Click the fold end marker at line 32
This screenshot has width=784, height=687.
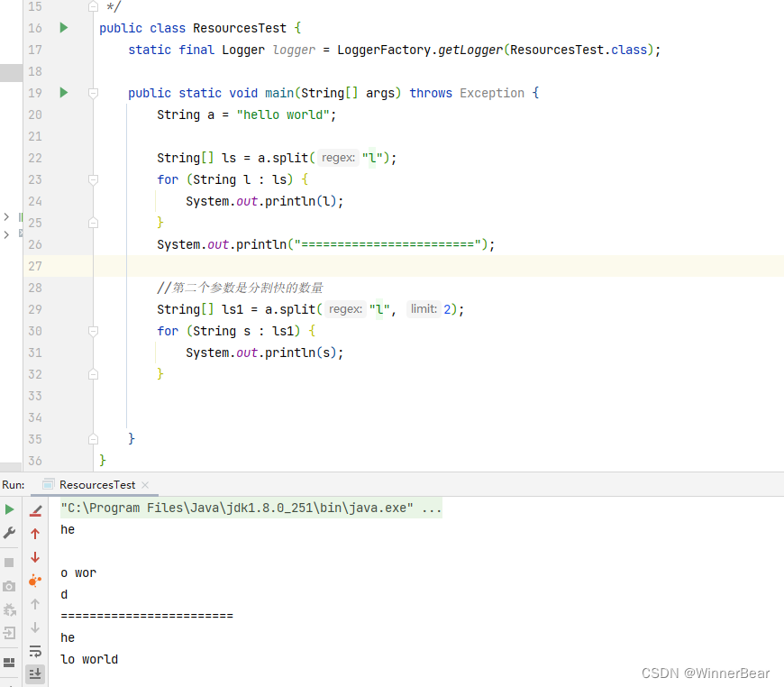click(93, 374)
